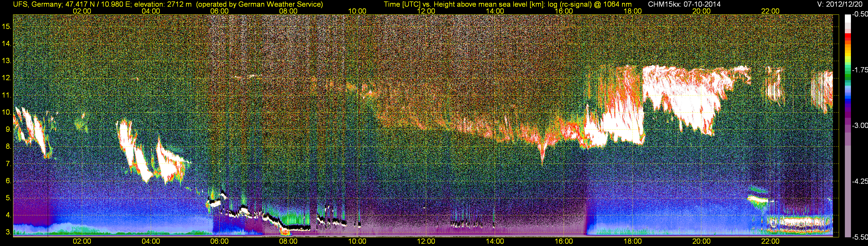Select the 22:00 marker on bottom axis

pos(770,241)
